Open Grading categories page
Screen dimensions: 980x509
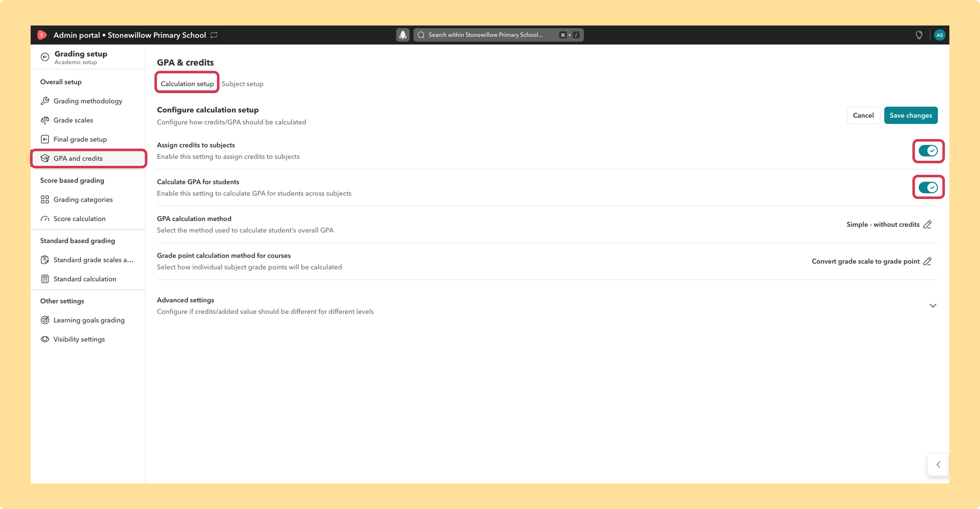pos(88,200)
